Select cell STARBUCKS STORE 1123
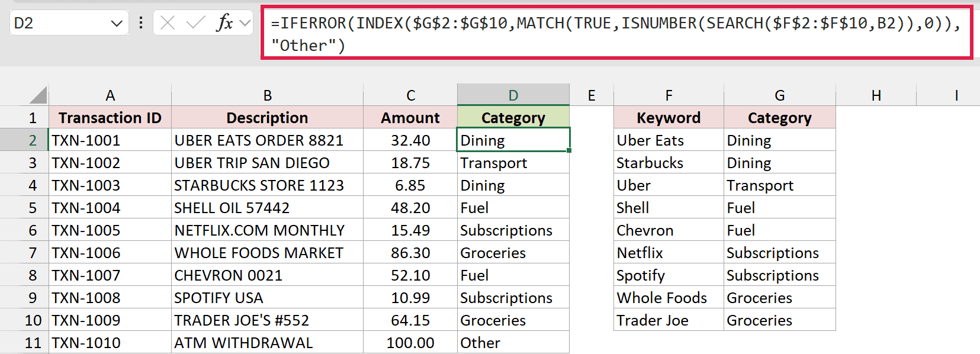 click(267, 185)
